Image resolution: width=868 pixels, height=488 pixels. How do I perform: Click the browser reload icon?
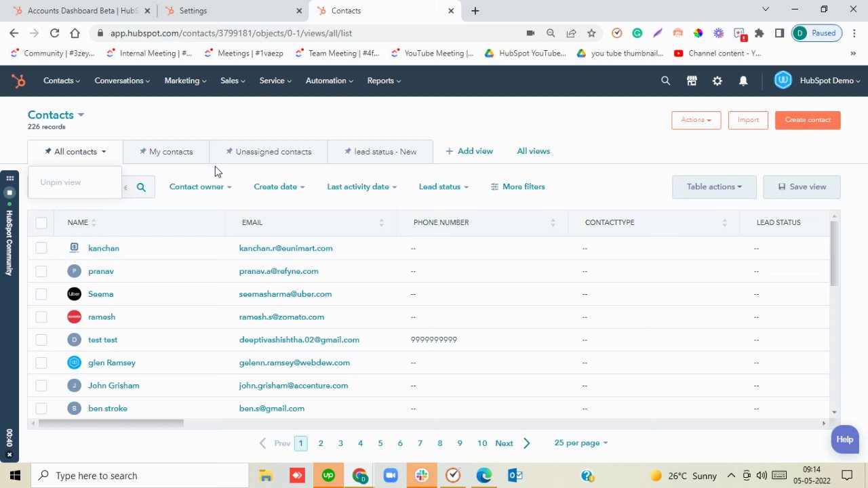click(x=54, y=33)
